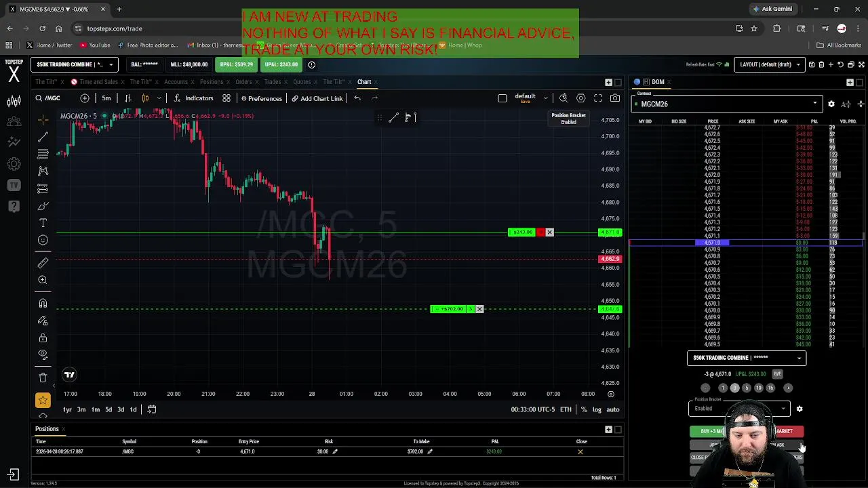Click the account info alert icon
The width and height of the screenshot is (868, 488).
(x=311, y=64)
